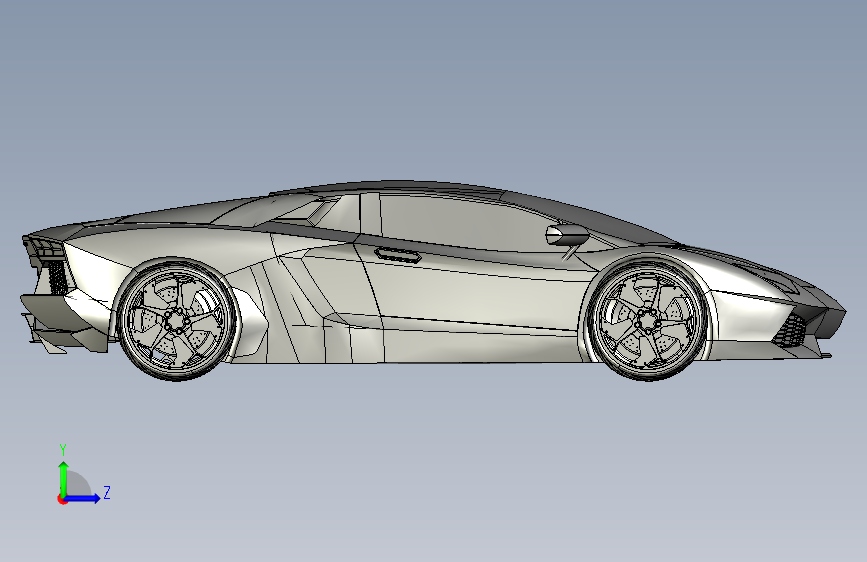Select the door handle recess on the door
This screenshot has width=867, height=562.
398,255
